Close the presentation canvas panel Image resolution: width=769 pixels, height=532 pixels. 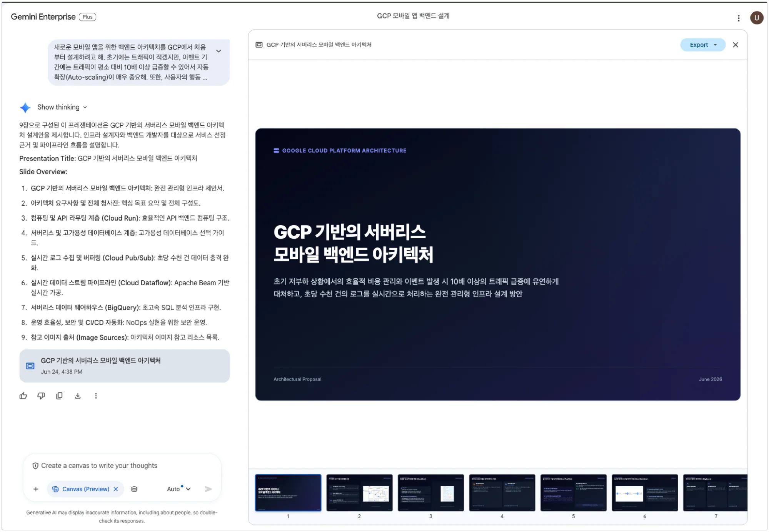[x=735, y=45]
